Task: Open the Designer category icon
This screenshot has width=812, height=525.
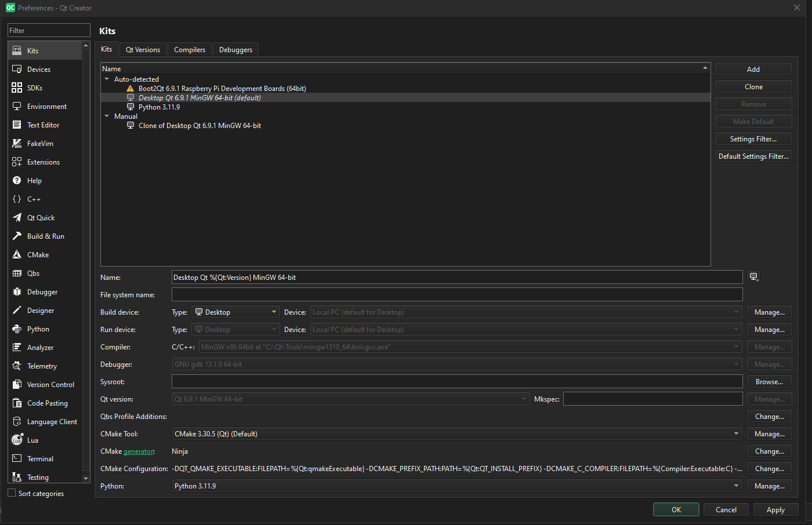Action: pyautogui.click(x=17, y=311)
